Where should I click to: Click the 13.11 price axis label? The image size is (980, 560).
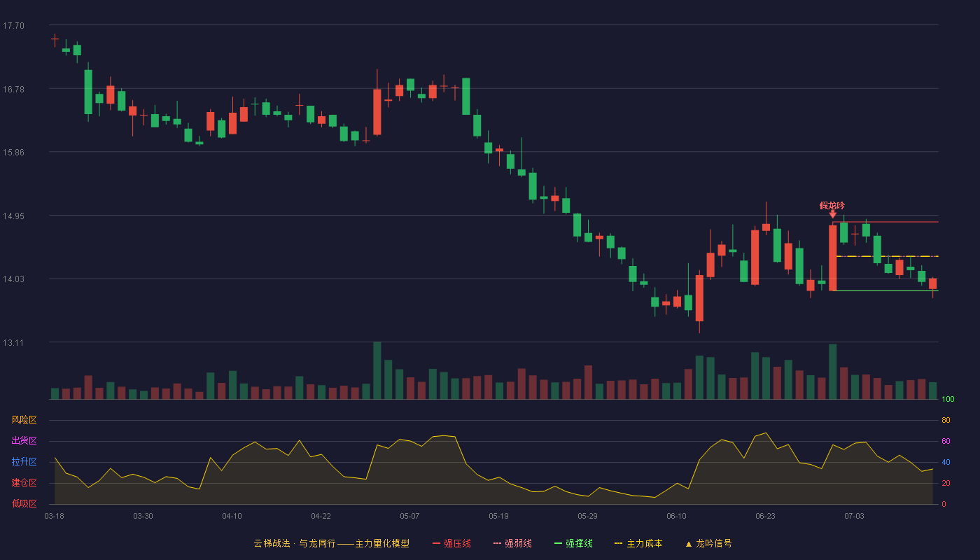coord(13,342)
